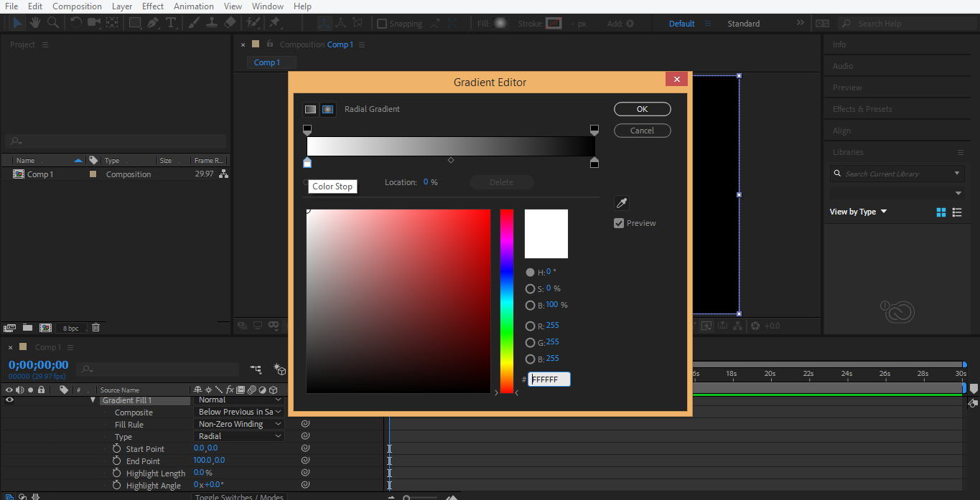The height and width of the screenshot is (500, 980).
Task: Open the Composition menu
Action: [77, 6]
